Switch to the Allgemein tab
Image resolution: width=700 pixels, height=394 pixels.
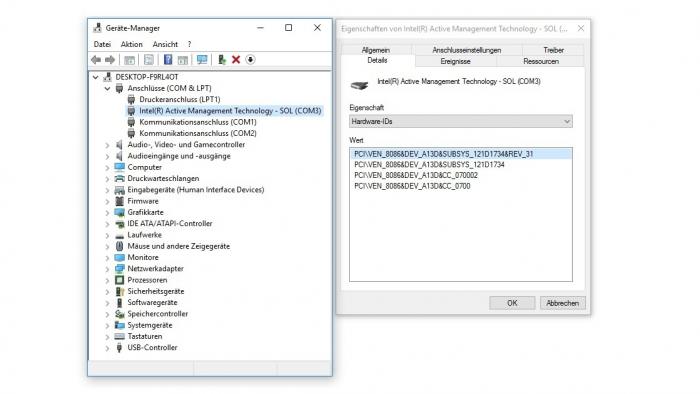point(376,50)
